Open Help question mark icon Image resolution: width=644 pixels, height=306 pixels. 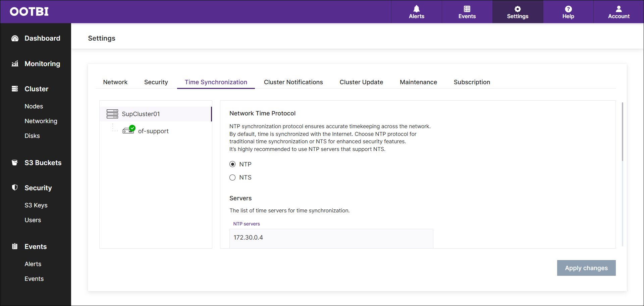568,9
